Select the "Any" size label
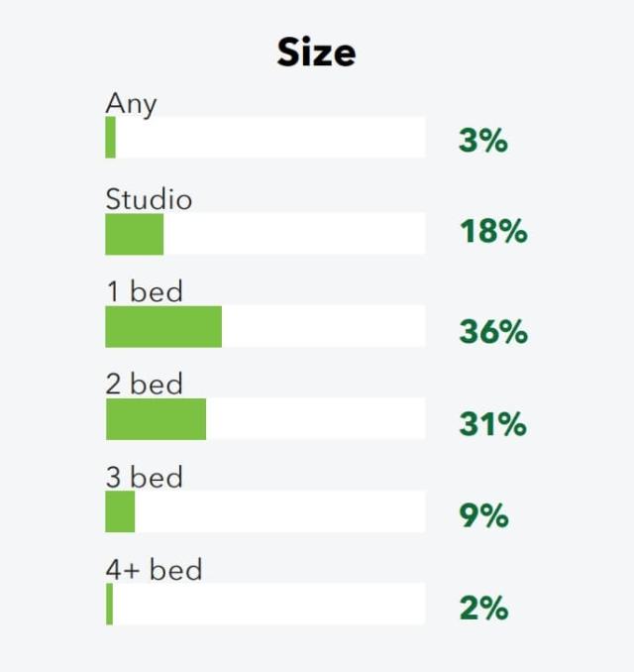 pyautogui.click(x=131, y=103)
